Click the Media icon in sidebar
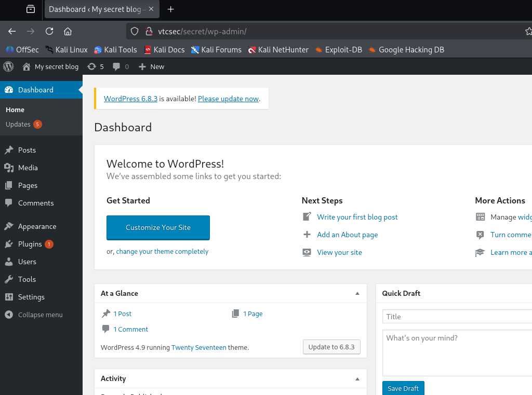532x395 pixels. 9,168
